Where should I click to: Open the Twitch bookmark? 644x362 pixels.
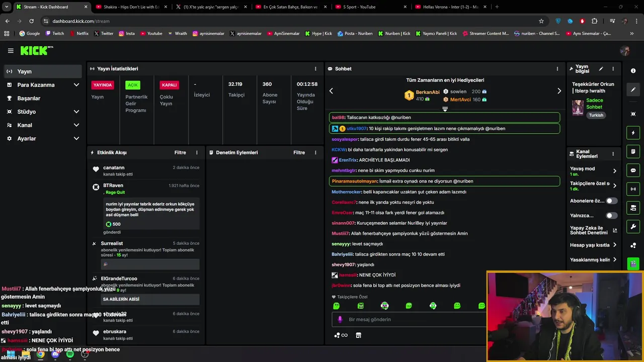55,34
